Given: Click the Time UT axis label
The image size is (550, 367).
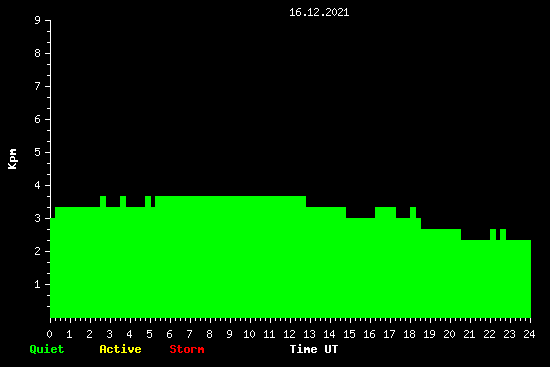Looking at the screenshot, I should 314,349.
